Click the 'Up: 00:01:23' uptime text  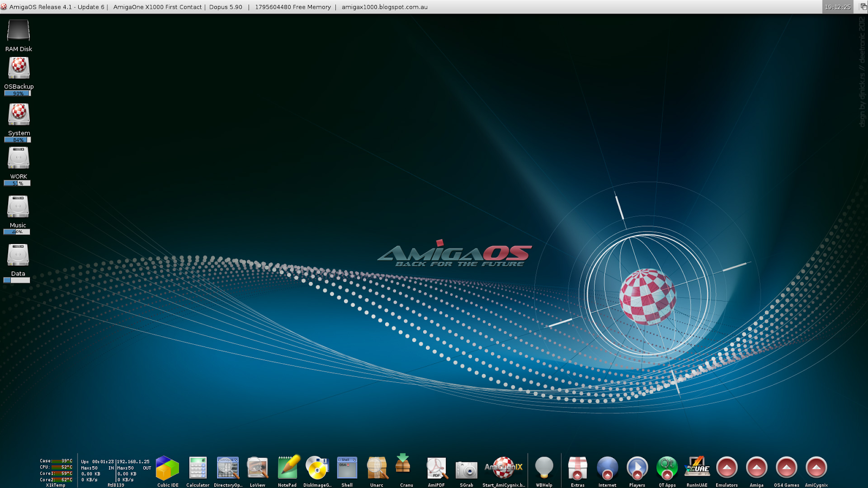[x=98, y=462]
